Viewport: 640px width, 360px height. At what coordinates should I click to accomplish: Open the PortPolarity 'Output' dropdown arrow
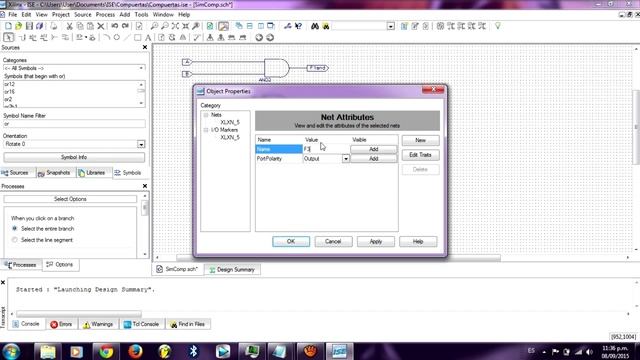[346, 158]
